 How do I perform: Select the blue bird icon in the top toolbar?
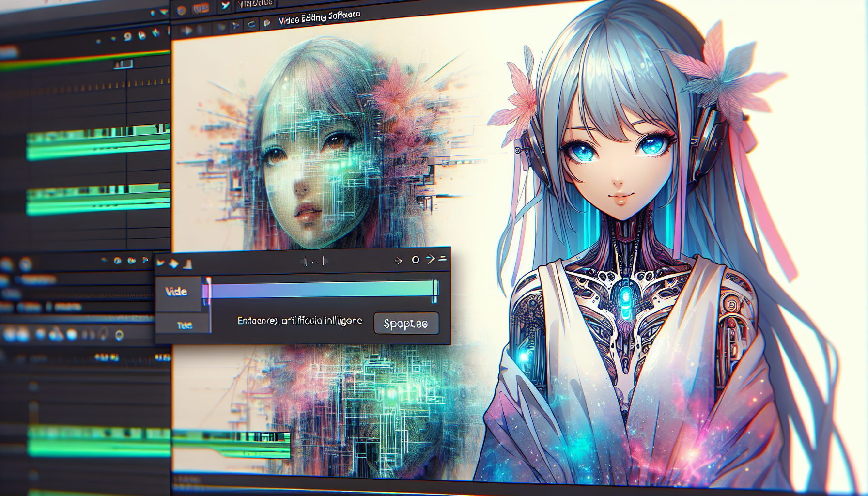[x=225, y=4]
